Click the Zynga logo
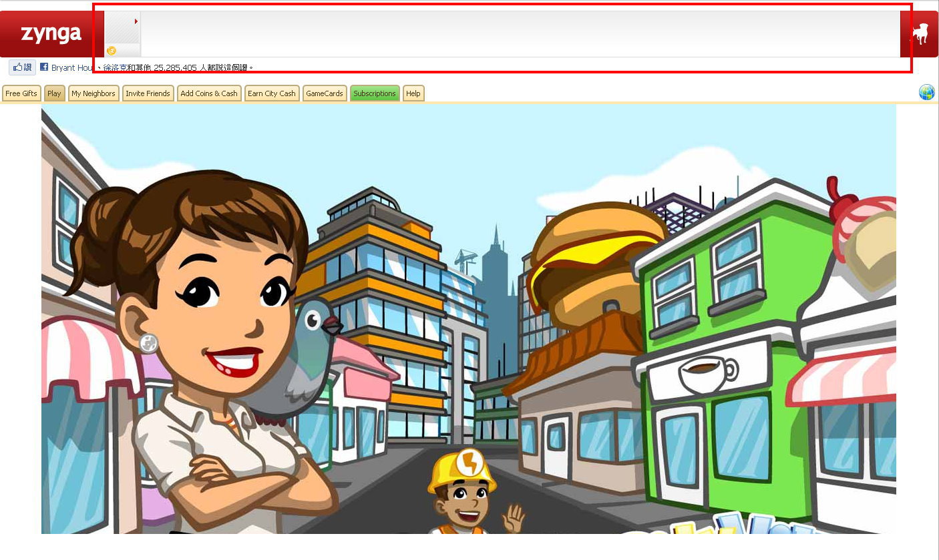Screen dimensions: 939x560 click(51, 33)
